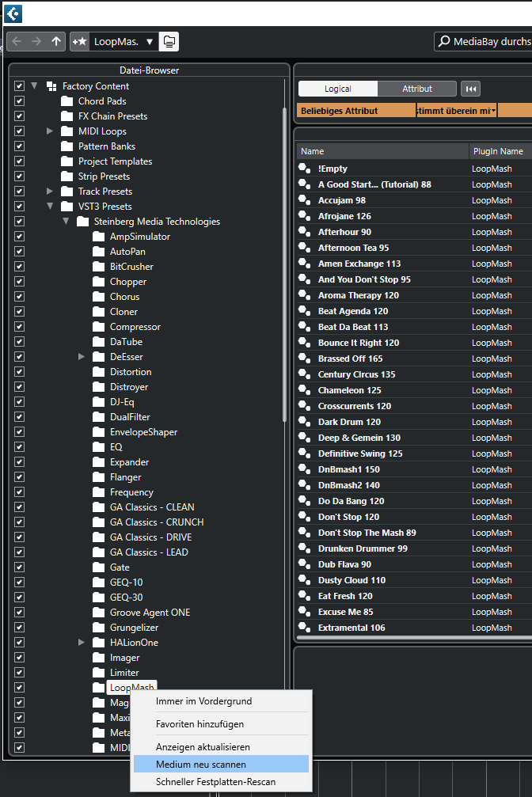Open the 'stimmt überein mi' condition dropdown
Viewport: 532px width, 797px height.
click(x=456, y=111)
